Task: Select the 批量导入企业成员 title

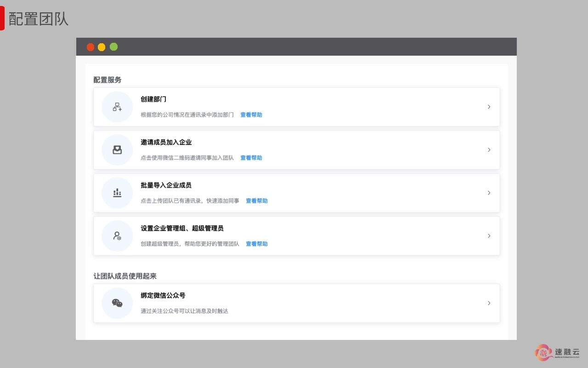Action: 166,185
